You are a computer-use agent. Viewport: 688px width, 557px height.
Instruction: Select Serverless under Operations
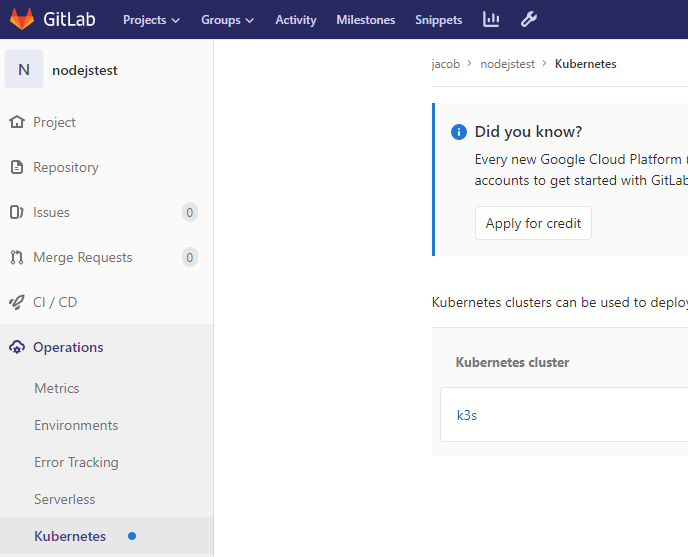tap(64, 499)
